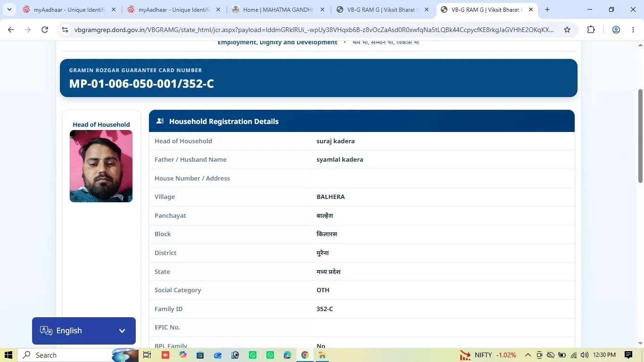The width and height of the screenshot is (644, 362).
Task: Open the volume control in system tray
Action: (585, 355)
